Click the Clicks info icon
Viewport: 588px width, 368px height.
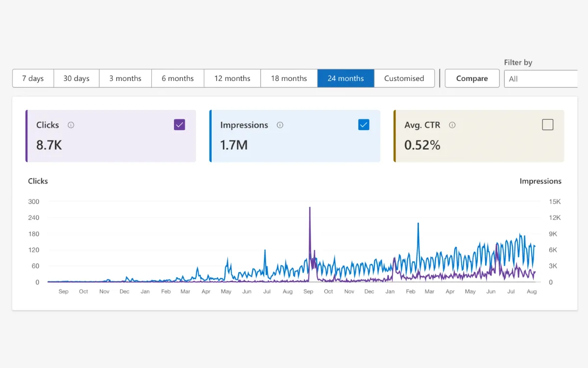point(71,125)
